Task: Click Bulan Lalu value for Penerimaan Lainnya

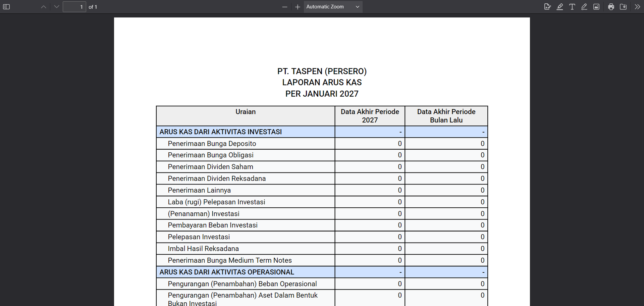Action: click(483, 190)
